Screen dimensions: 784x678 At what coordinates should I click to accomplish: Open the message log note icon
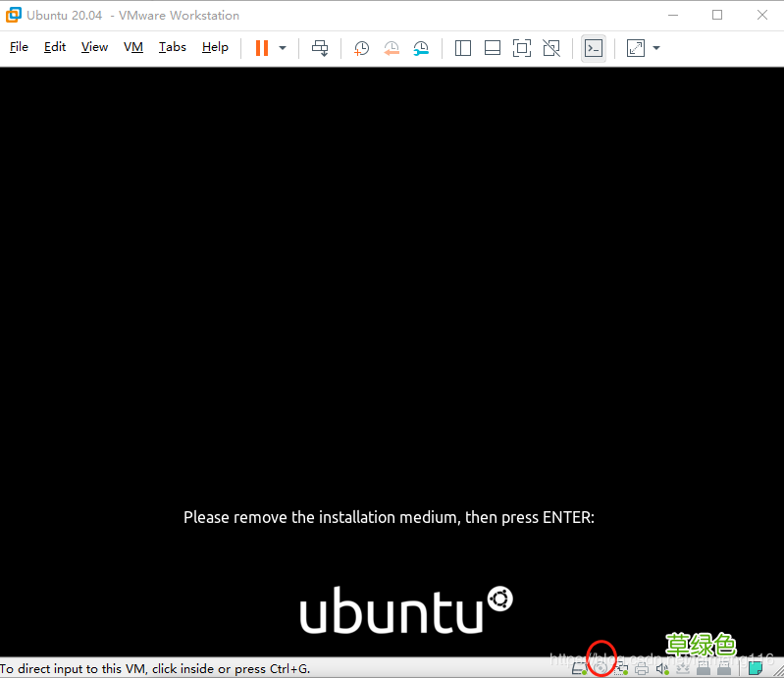[756, 668]
